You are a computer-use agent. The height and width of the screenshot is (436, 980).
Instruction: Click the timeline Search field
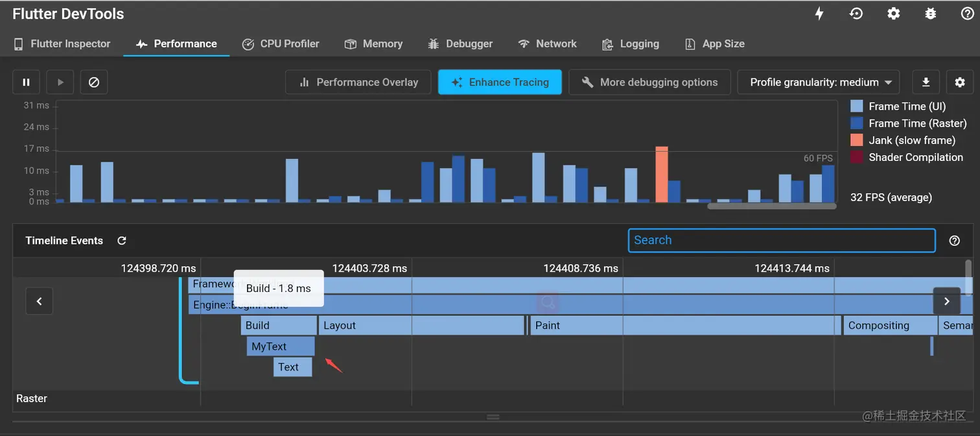tap(782, 240)
